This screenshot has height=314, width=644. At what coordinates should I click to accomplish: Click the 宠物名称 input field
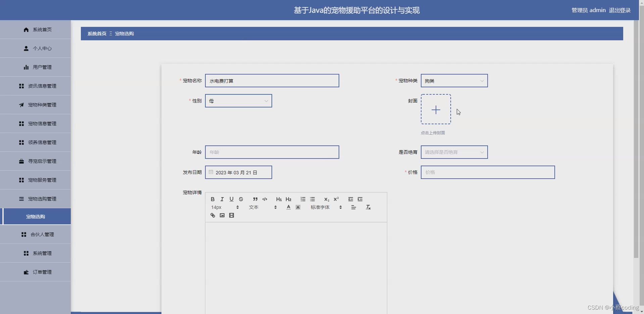(272, 81)
